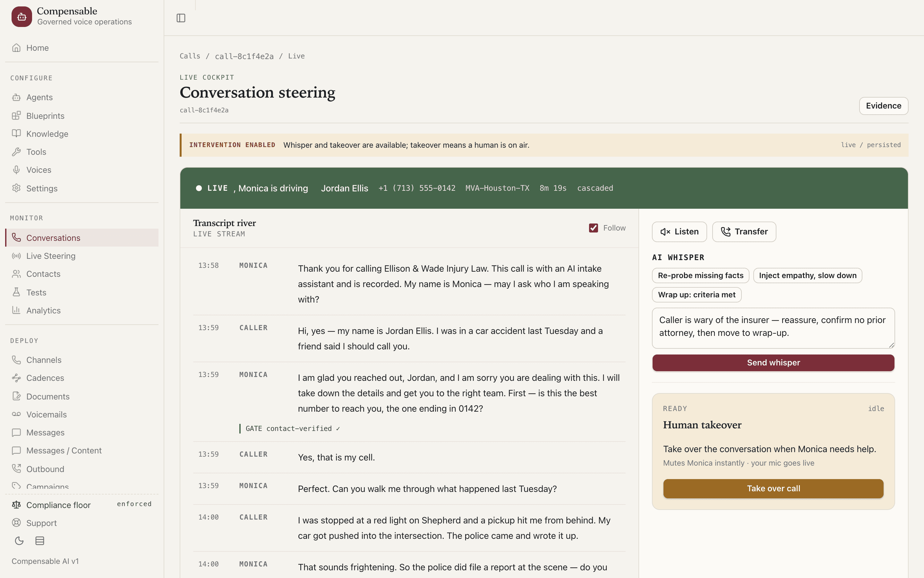Open Home in the sidebar

(x=82, y=48)
